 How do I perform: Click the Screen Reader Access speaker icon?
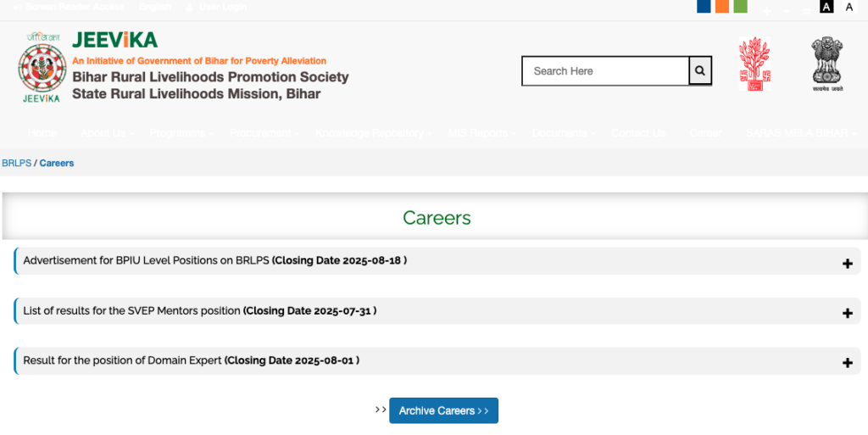(x=17, y=7)
